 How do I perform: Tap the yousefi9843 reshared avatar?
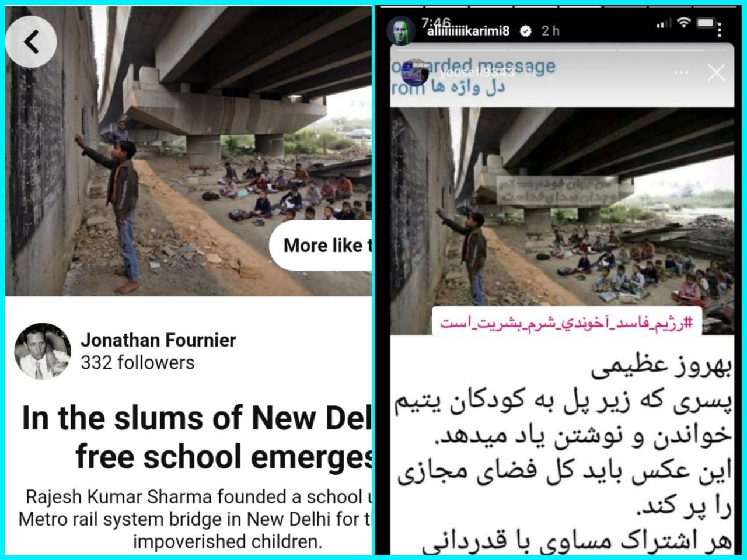coord(416,72)
